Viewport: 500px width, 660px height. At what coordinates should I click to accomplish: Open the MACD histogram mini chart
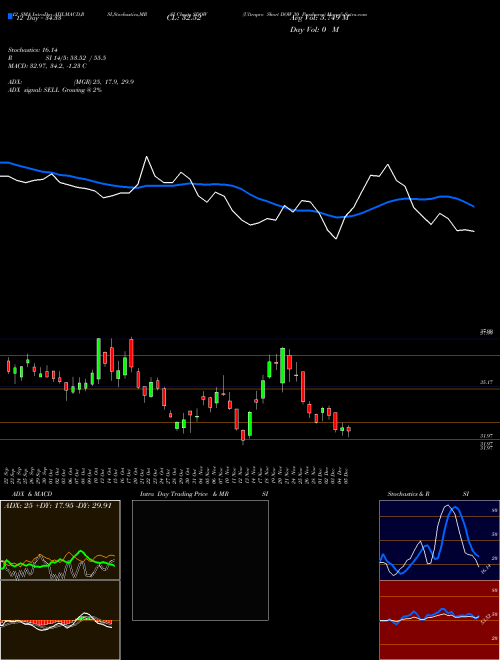pos(60,620)
